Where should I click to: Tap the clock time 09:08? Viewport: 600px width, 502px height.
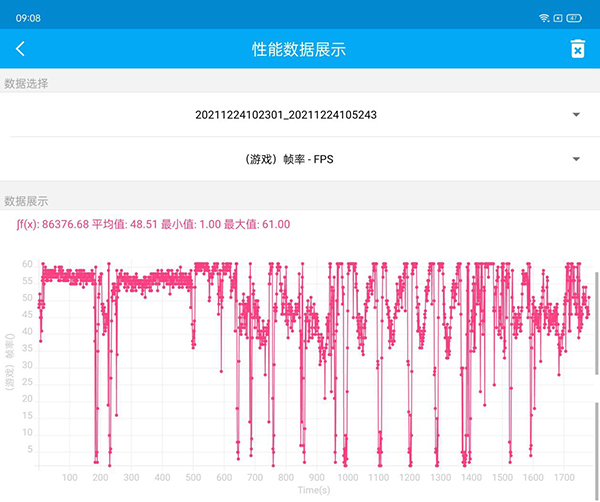click(29, 18)
